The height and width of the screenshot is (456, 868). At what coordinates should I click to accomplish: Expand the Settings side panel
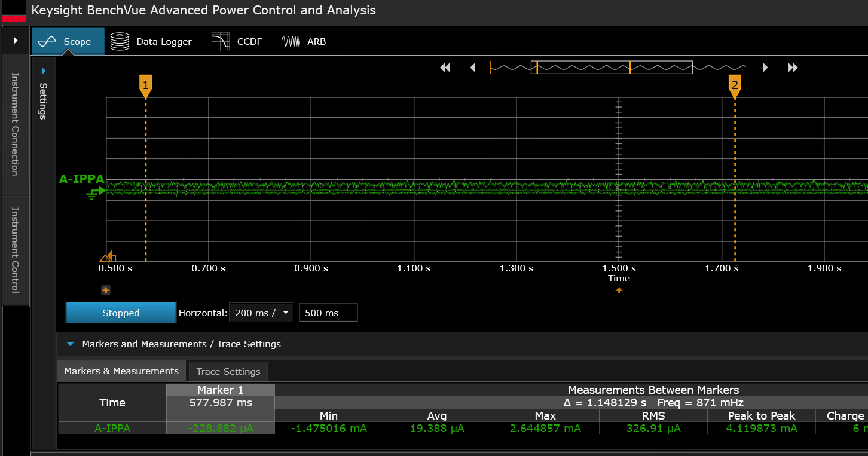(x=43, y=71)
